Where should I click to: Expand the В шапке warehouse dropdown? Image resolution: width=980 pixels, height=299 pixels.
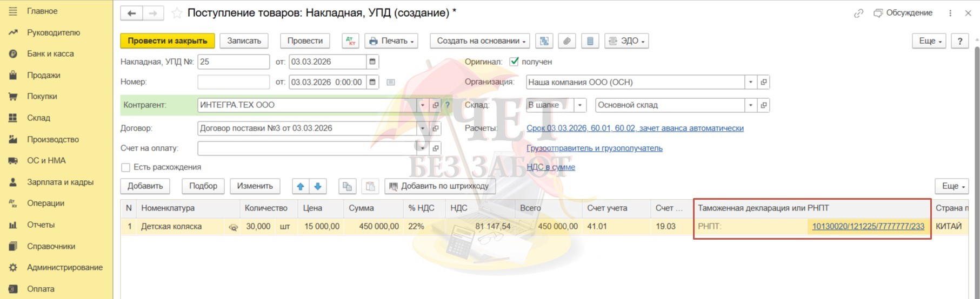coord(580,105)
